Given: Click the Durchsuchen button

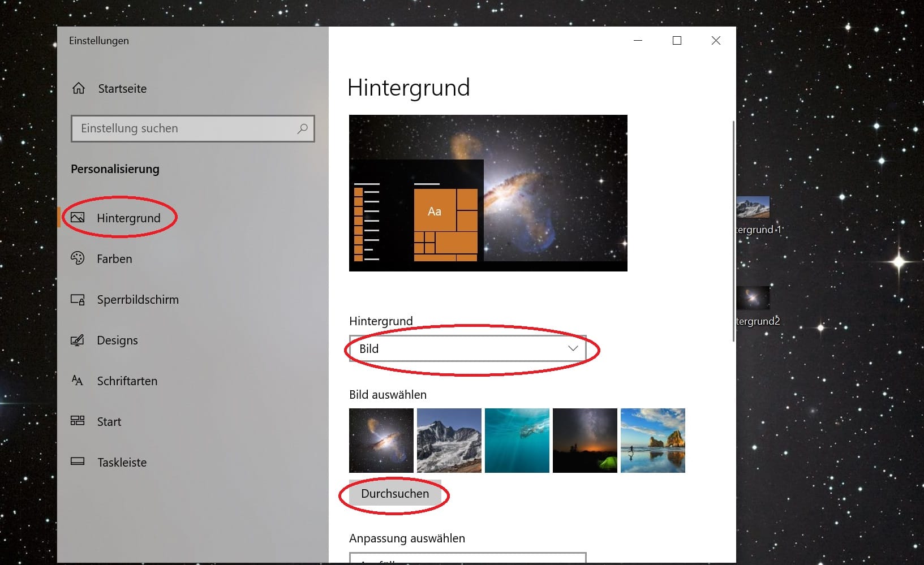Looking at the screenshot, I should (x=395, y=493).
